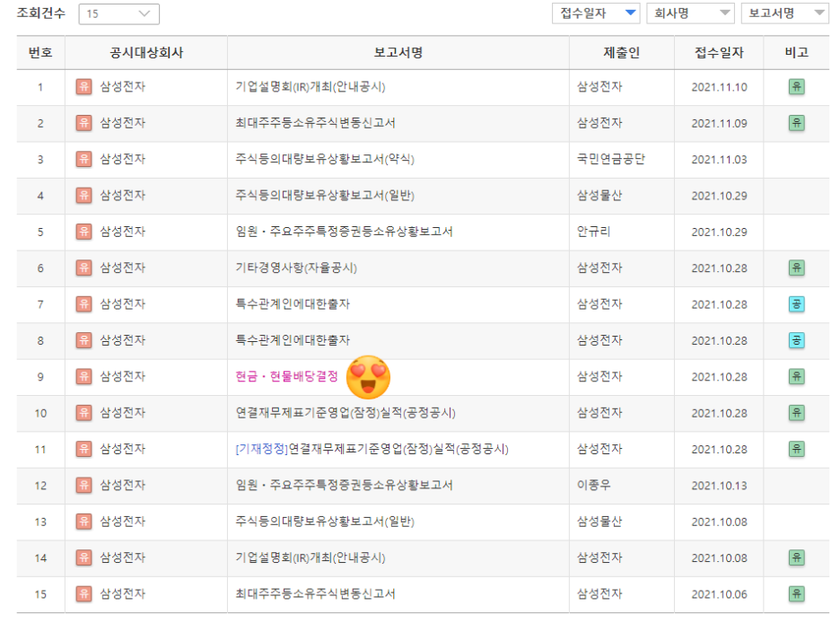Click the 접수일자 column header in table
The height and width of the screenshot is (623, 840).
click(719, 52)
